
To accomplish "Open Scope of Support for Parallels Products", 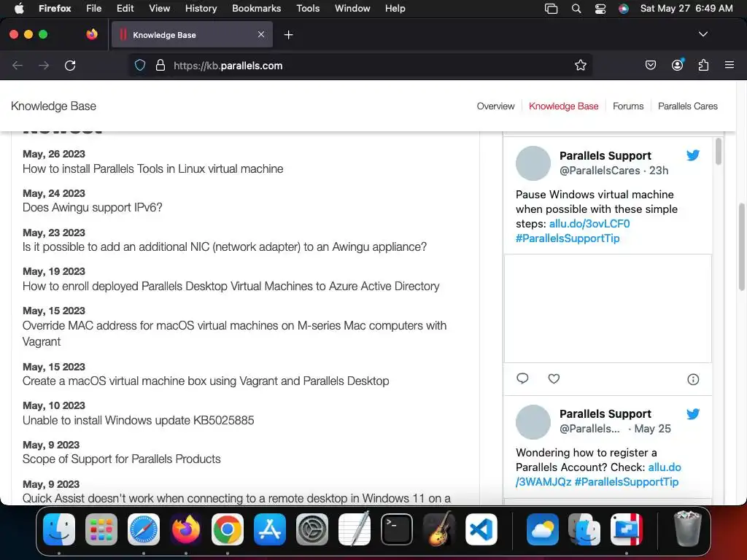I will 122,459.
